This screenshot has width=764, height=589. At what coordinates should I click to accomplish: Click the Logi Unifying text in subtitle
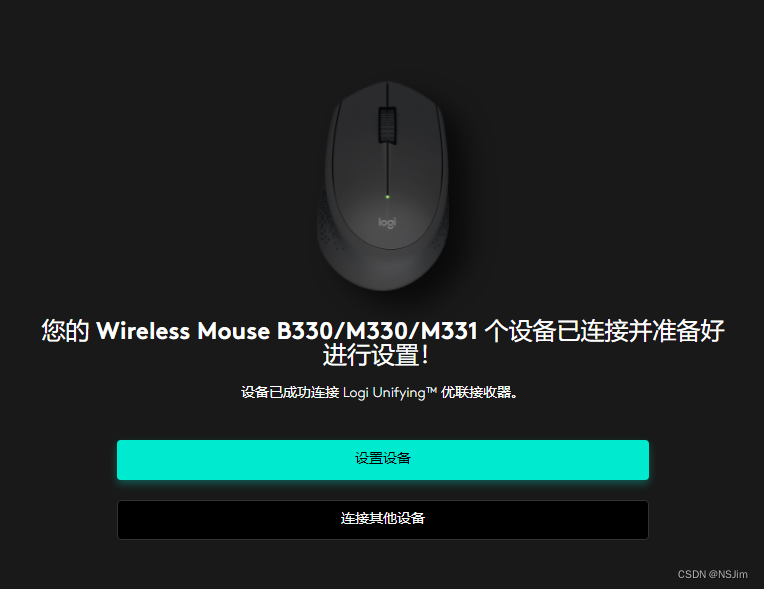click(384, 393)
